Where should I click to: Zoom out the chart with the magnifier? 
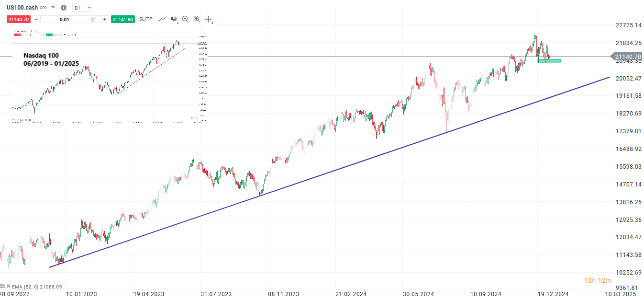pyautogui.click(x=186, y=19)
